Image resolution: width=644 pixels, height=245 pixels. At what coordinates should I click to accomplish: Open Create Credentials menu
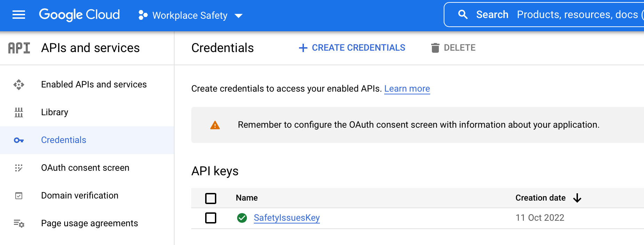click(x=352, y=48)
